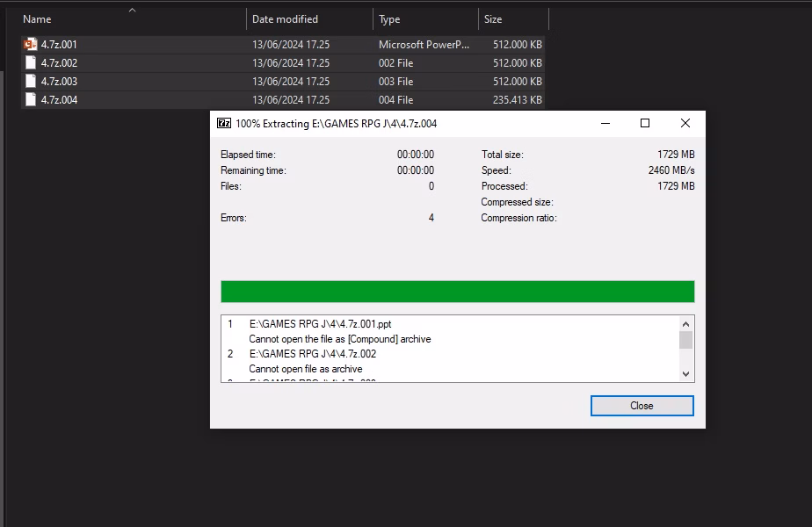Select the Cannot open the file as [Compound] archive message
This screenshot has height=527, width=812.
tap(340, 339)
